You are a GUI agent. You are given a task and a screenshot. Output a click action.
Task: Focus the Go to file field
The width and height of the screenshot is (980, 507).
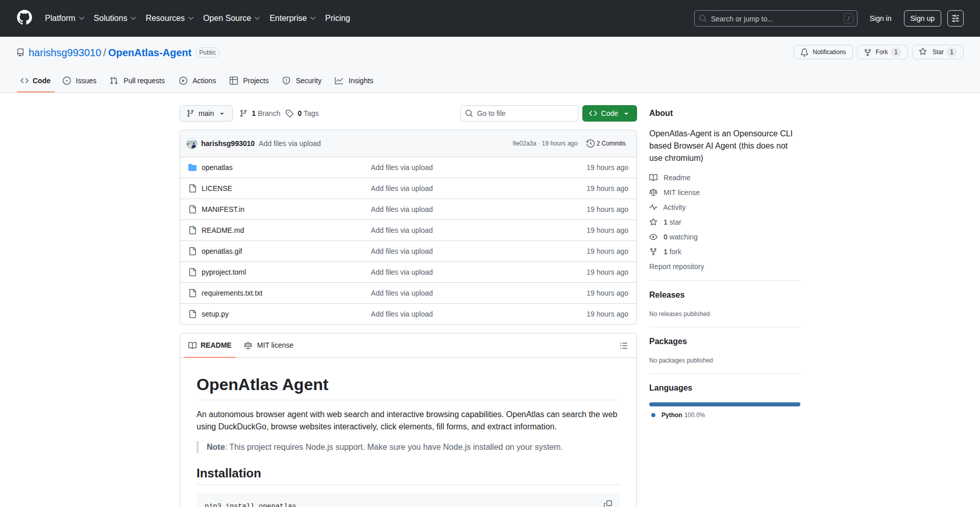519,113
